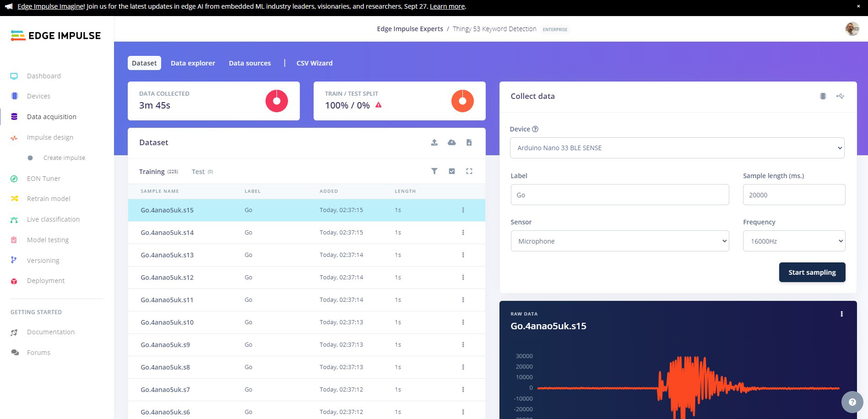Click the WebUSB connect icon in Collect data

pyautogui.click(x=840, y=96)
